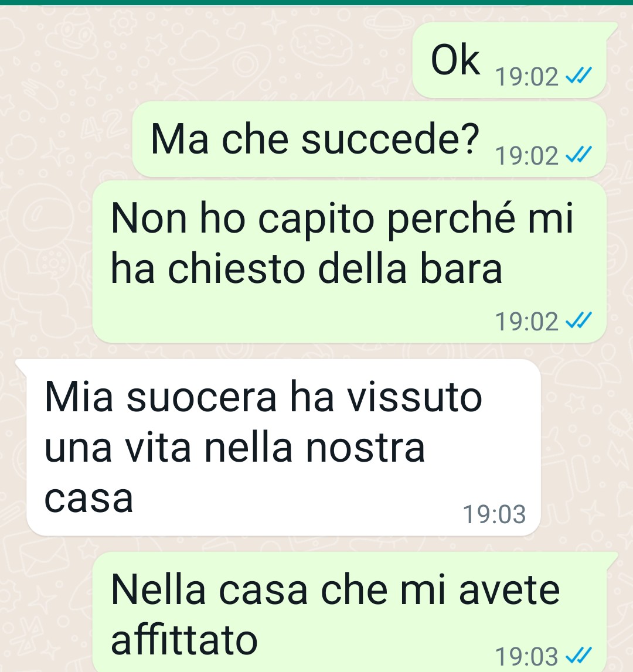Tap blue ticks on the "della bara" message
Screen dimensions: 633x672
pos(578,320)
